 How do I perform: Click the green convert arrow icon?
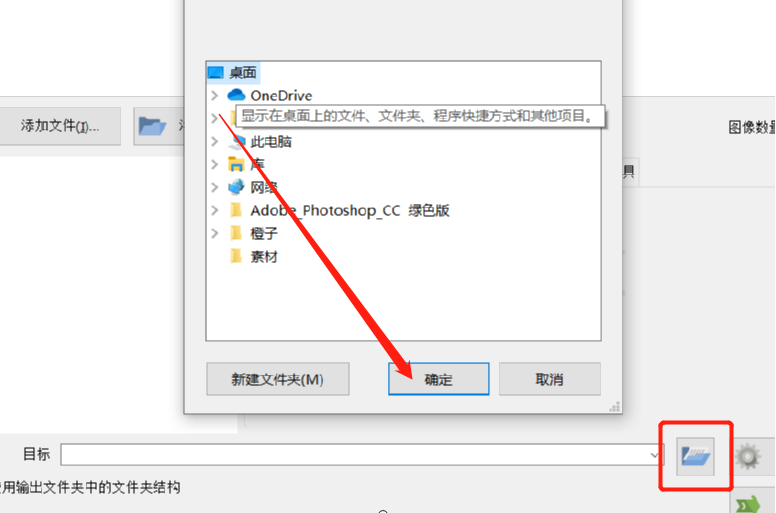click(x=748, y=504)
